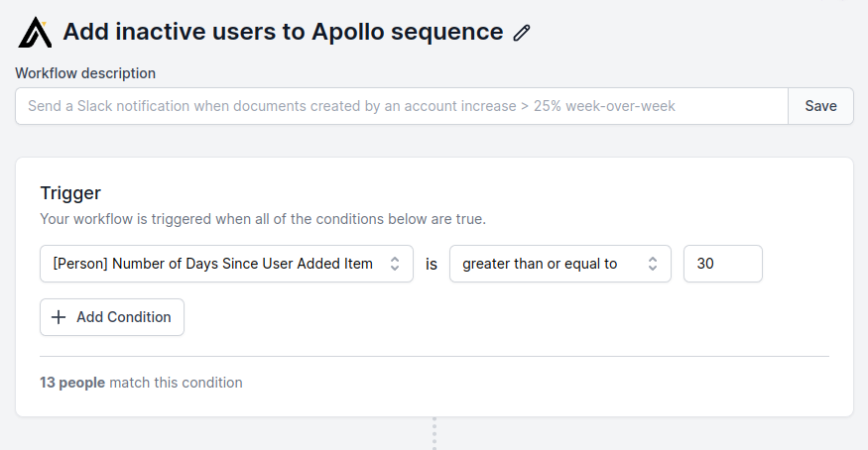Focus the Workflow description text field
The height and width of the screenshot is (450, 868).
[402, 106]
